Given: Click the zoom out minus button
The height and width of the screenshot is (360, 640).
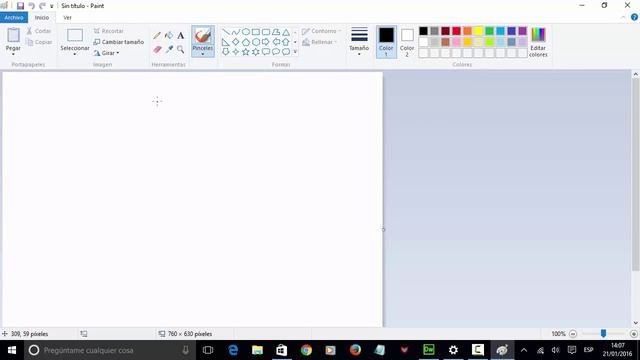Looking at the screenshot, I should point(573,334).
